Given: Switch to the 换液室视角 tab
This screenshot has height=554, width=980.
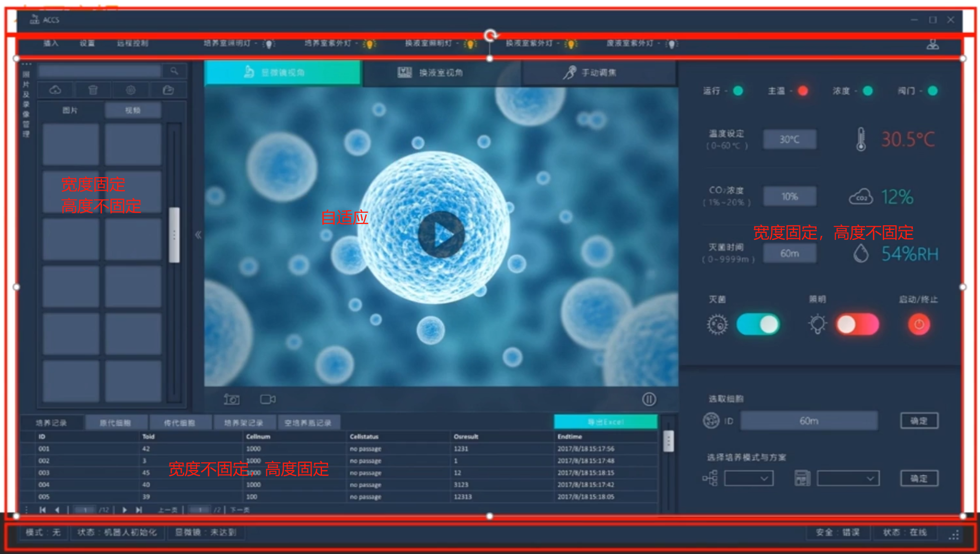Looking at the screenshot, I should pos(441,73).
